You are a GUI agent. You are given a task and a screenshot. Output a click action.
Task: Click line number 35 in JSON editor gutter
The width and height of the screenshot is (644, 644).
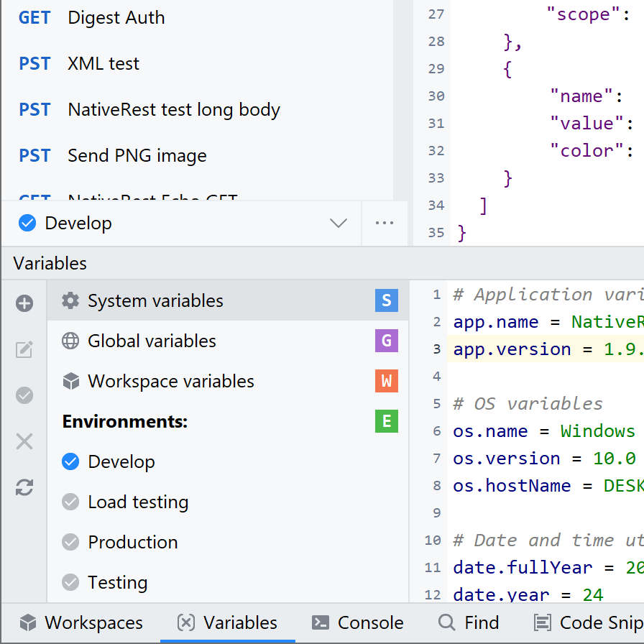[x=436, y=232]
